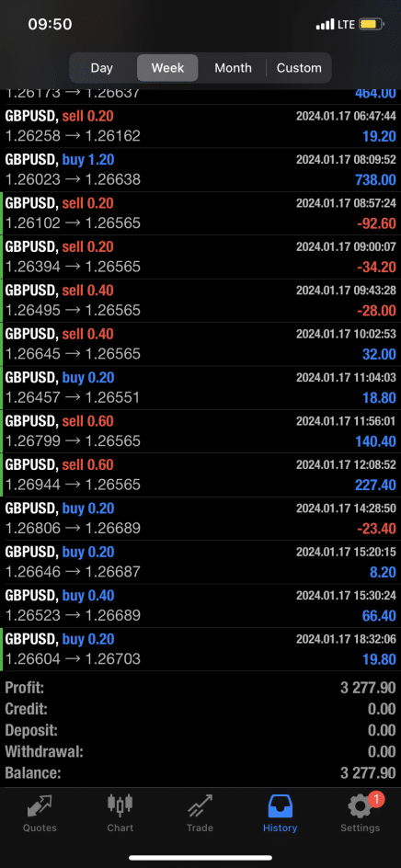The image size is (401, 868).
Task: Switch period filter to Day
Action: 102,68
